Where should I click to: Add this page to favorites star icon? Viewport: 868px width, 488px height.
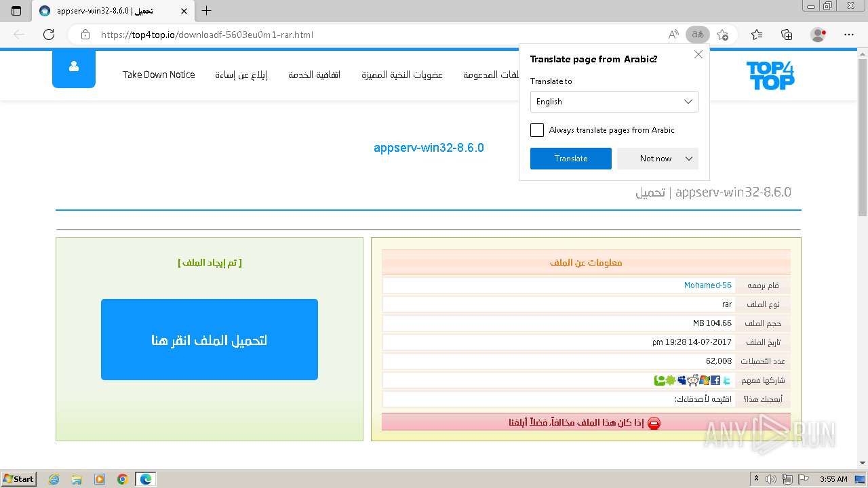[722, 35]
